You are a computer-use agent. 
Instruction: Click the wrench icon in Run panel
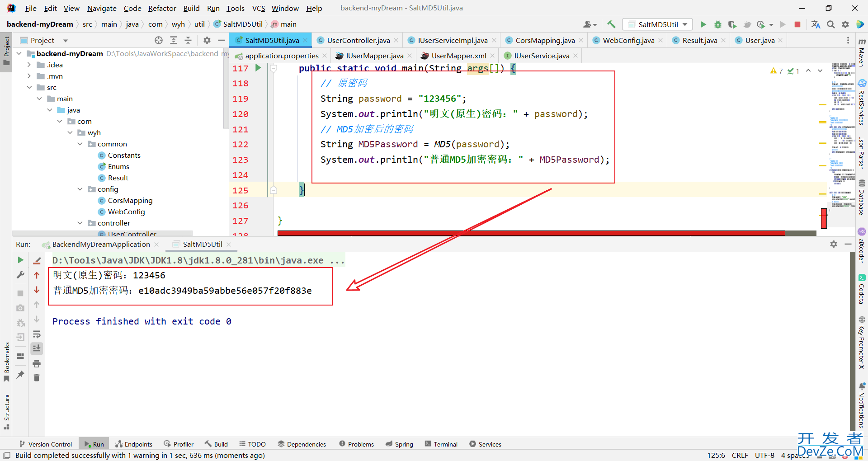(20, 275)
